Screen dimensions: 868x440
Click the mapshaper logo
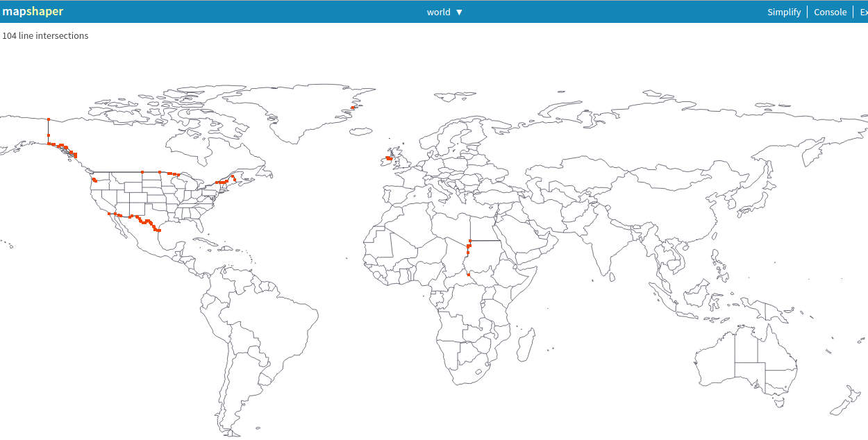pos(33,11)
